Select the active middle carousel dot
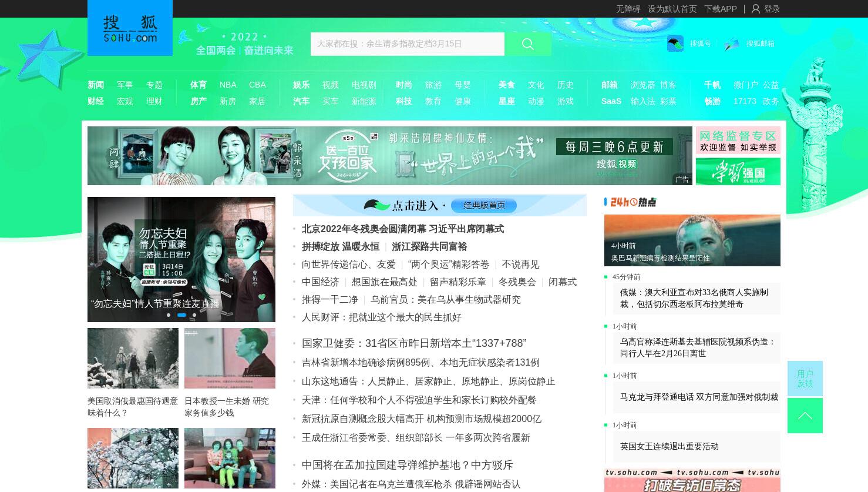 point(181,315)
